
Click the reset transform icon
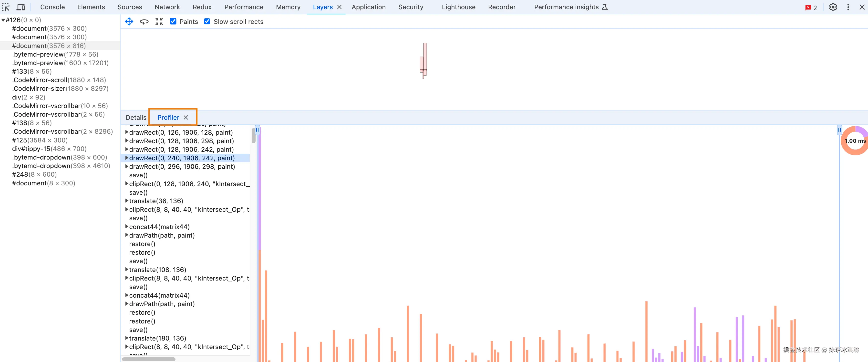[x=159, y=21]
